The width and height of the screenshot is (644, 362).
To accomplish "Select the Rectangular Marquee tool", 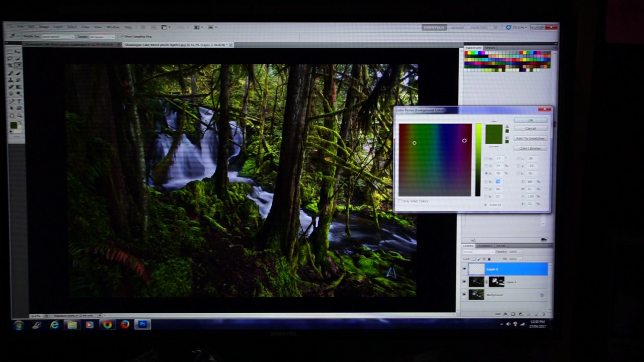I will coord(10,51).
